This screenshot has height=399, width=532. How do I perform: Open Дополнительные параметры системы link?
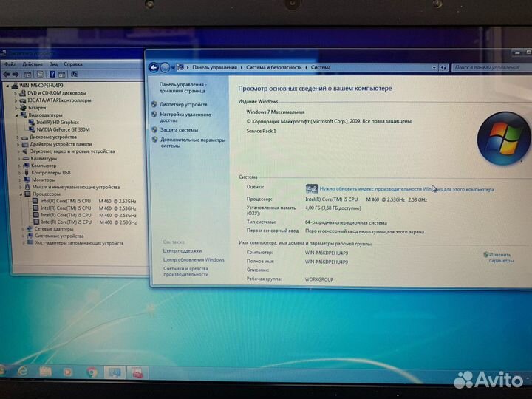(x=193, y=143)
